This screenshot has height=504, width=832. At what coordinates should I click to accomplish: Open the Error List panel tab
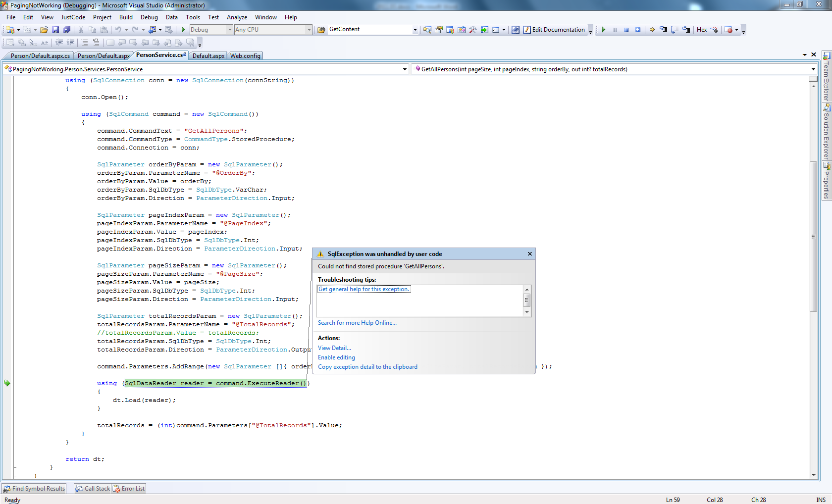tap(129, 489)
